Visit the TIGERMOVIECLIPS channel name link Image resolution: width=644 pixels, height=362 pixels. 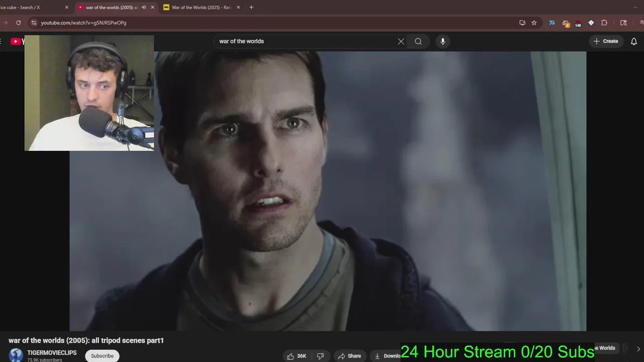tap(52, 353)
